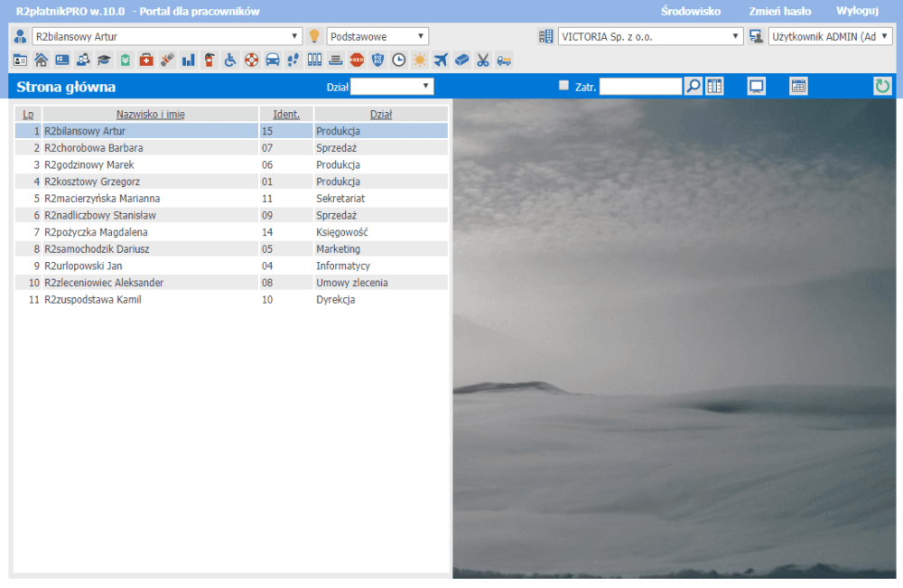Click the Zatr. search input field

(640, 87)
